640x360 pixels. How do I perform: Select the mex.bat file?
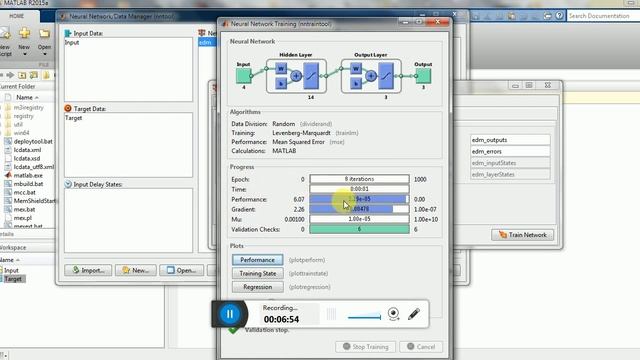click(24, 209)
